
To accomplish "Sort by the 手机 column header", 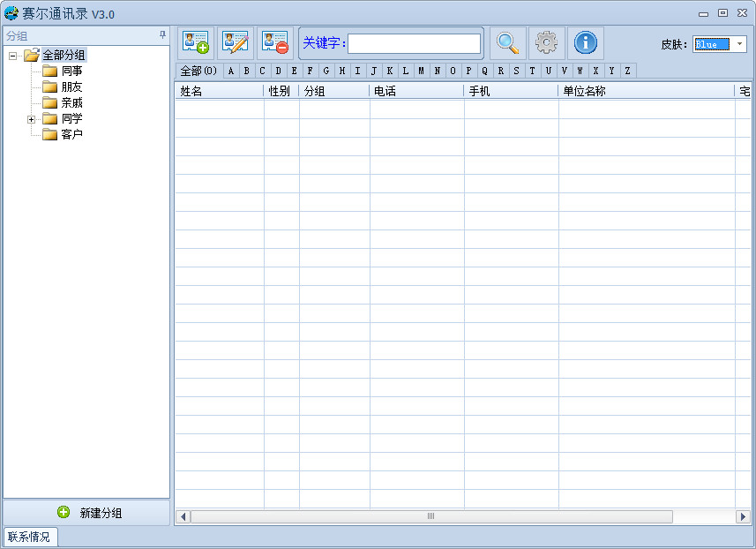I will pyautogui.click(x=512, y=91).
